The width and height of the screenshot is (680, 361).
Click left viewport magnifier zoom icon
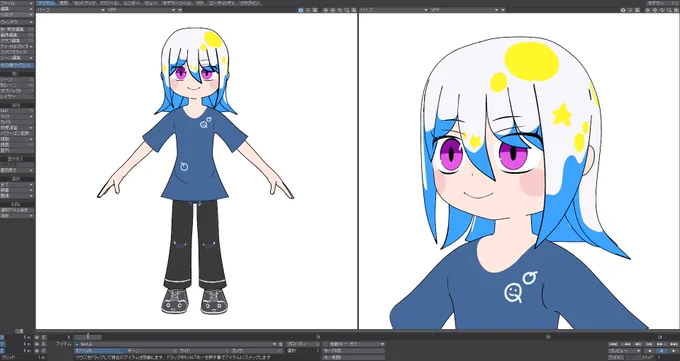point(347,10)
